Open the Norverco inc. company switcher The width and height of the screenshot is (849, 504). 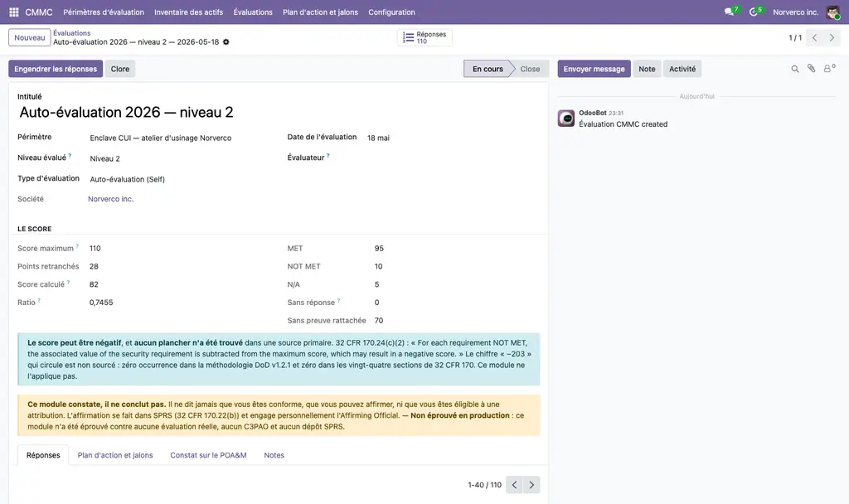click(795, 12)
